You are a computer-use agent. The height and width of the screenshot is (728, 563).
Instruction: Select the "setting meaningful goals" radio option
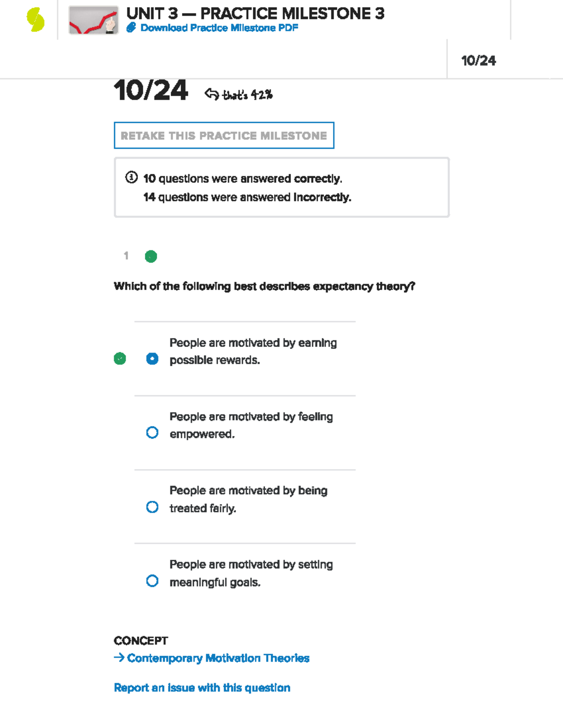point(152,581)
